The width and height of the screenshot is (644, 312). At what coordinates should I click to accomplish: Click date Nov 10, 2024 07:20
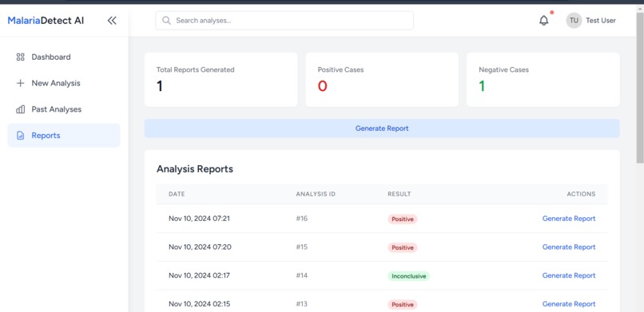[x=199, y=247]
